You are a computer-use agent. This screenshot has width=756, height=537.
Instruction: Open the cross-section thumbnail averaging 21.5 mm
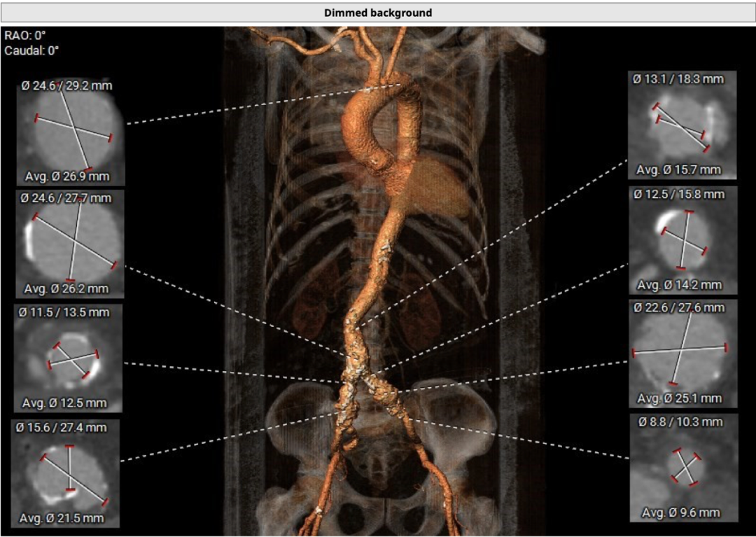point(66,473)
